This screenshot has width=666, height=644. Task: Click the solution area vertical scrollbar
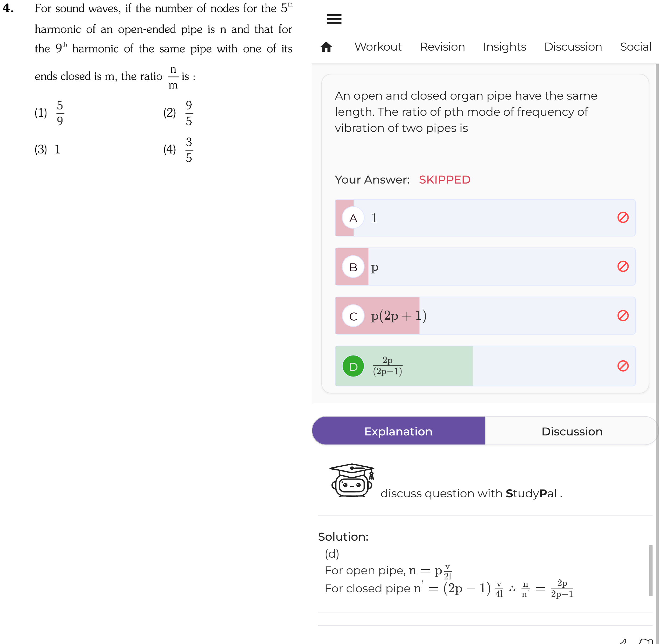coord(650,571)
